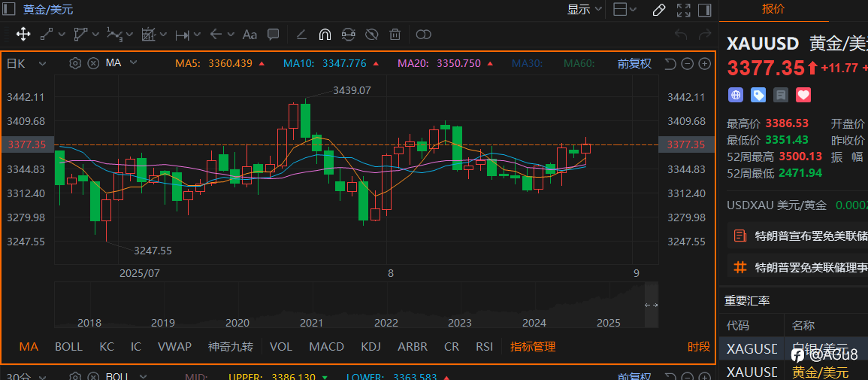Click the blue price tag icon
Image resolution: width=868 pixels, height=380 pixels.
coord(758,96)
